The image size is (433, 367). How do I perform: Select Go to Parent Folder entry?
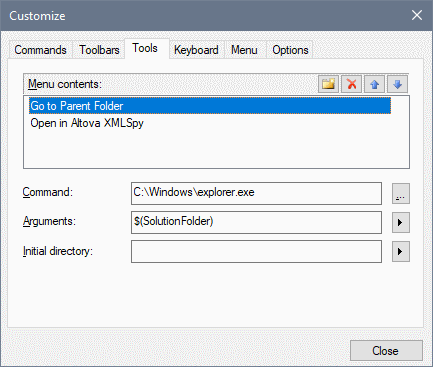click(210, 106)
